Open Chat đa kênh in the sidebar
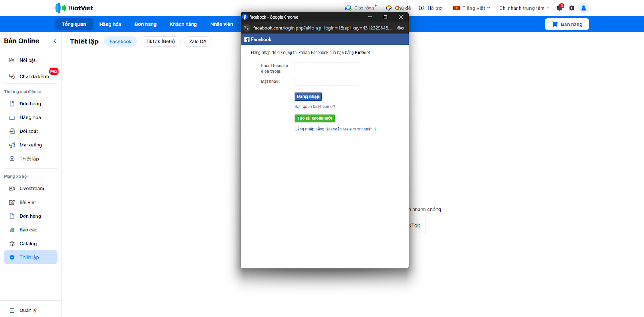 31,76
